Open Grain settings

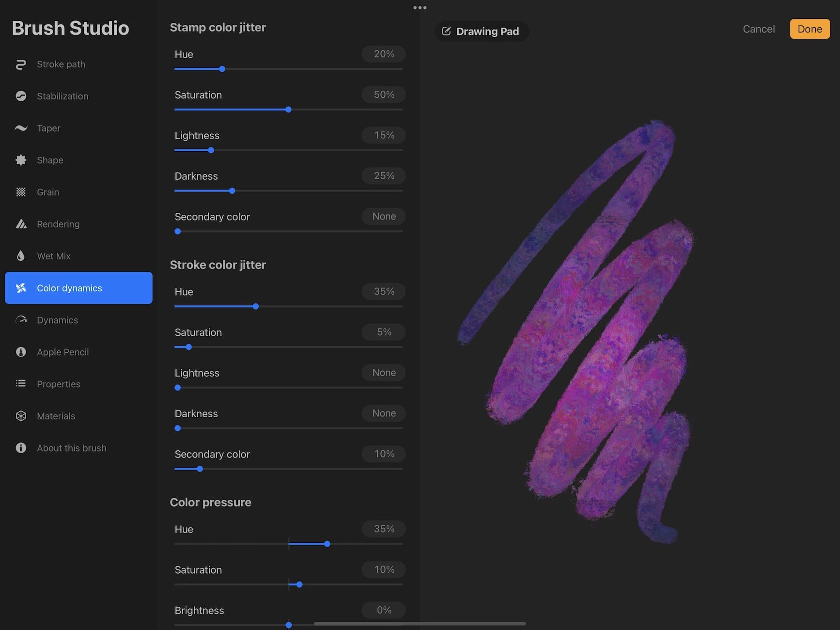(78, 192)
